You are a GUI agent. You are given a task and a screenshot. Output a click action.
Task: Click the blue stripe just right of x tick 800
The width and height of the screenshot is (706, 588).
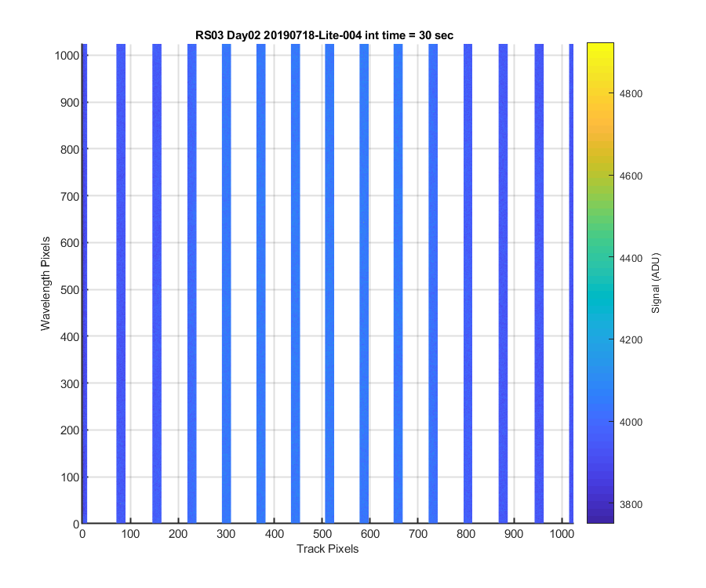click(x=468, y=284)
